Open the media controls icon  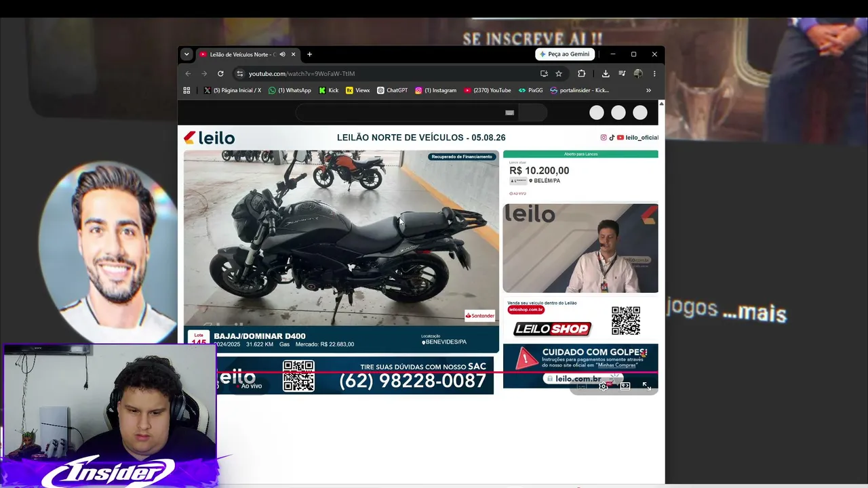622,73
